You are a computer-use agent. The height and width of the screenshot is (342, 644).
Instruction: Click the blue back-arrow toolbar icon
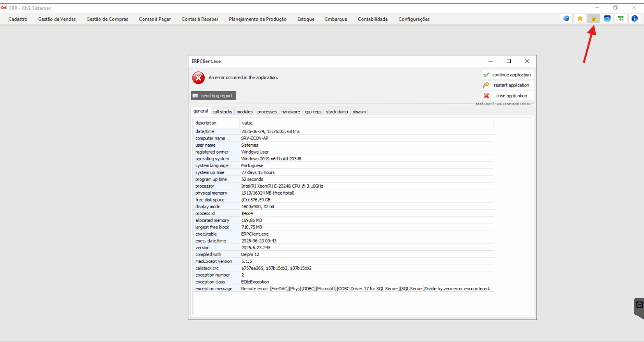(566, 18)
